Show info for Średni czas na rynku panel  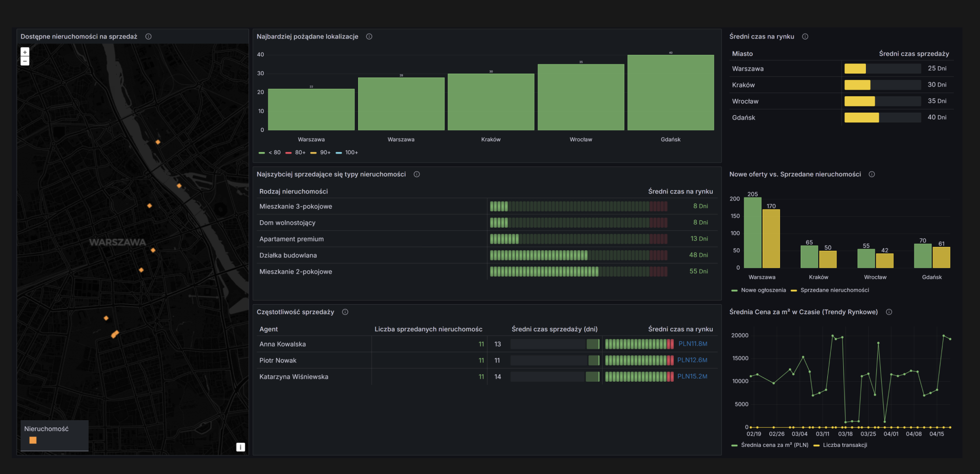pyautogui.click(x=805, y=37)
